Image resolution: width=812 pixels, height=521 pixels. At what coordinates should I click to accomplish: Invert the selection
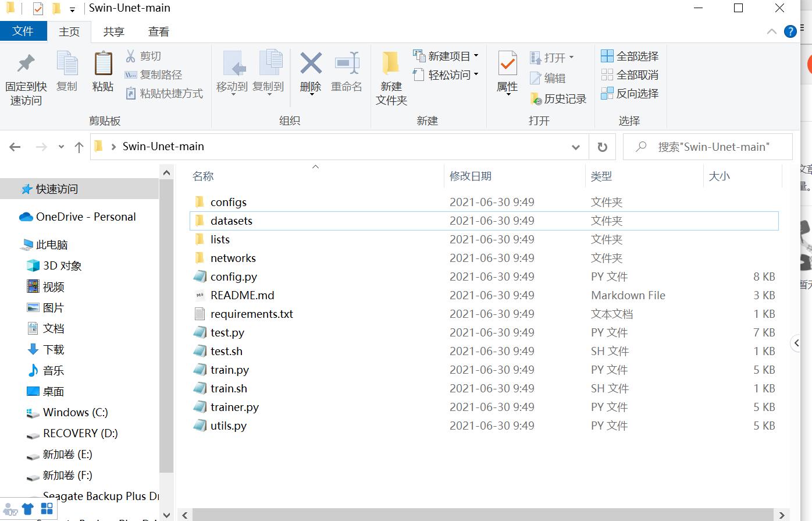(630, 93)
